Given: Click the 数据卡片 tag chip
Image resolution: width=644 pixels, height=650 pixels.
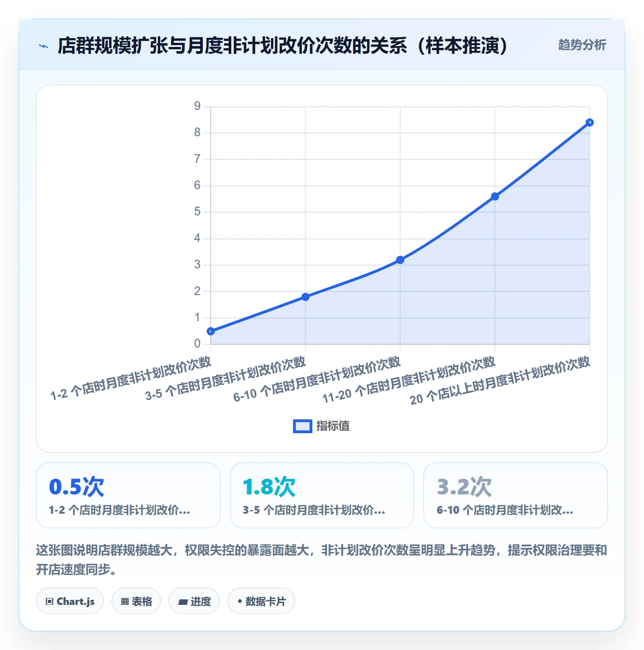Looking at the screenshot, I should point(261,601).
